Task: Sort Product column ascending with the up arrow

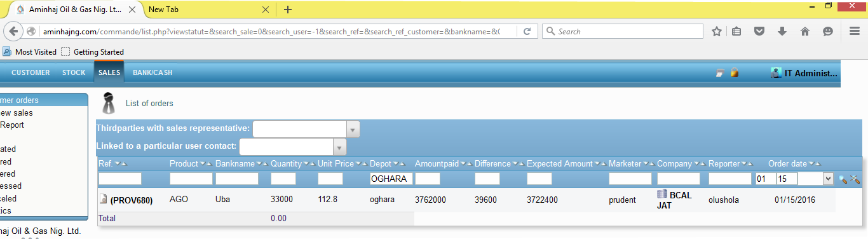Action: [x=210, y=164]
